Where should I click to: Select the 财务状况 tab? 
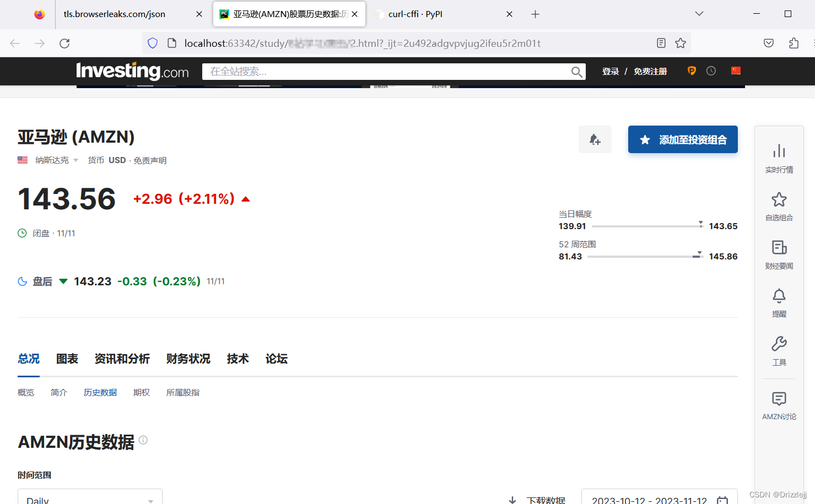(x=188, y=359)
